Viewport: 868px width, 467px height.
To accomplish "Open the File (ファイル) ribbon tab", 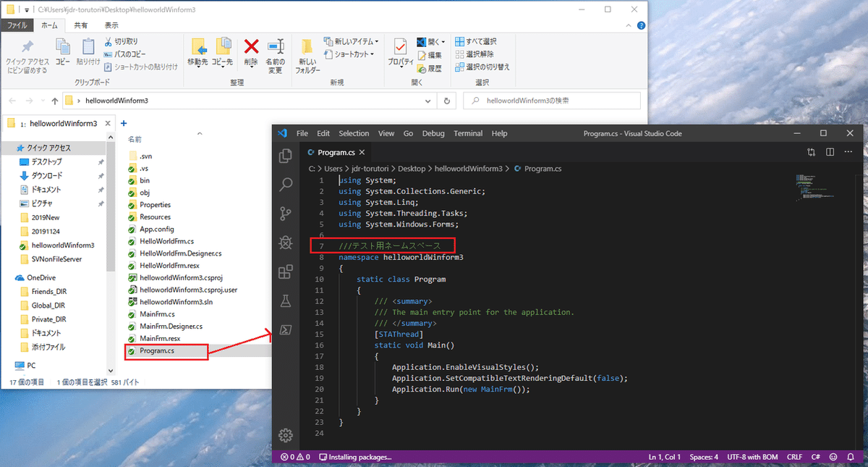I will coord(17,25).
